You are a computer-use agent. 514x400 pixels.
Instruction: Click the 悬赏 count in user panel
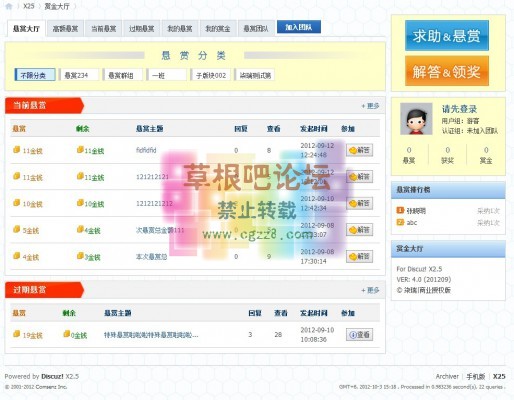pyautogui.click(x=409, y=155)
